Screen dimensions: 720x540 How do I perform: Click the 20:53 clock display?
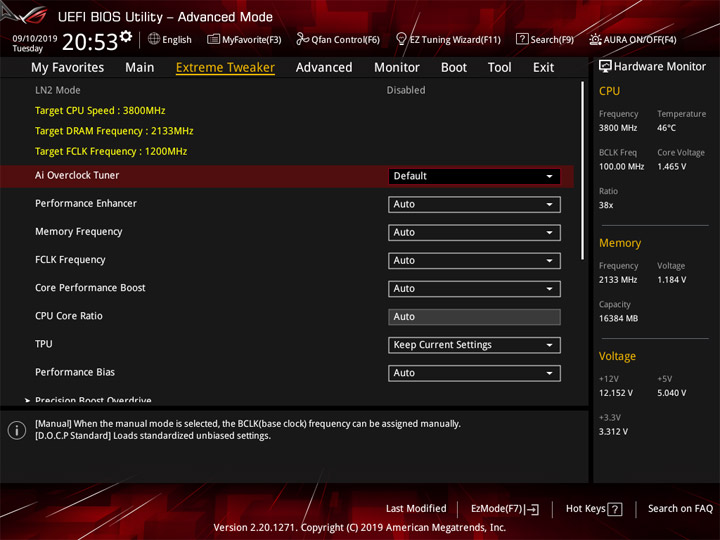coord(90,42)
